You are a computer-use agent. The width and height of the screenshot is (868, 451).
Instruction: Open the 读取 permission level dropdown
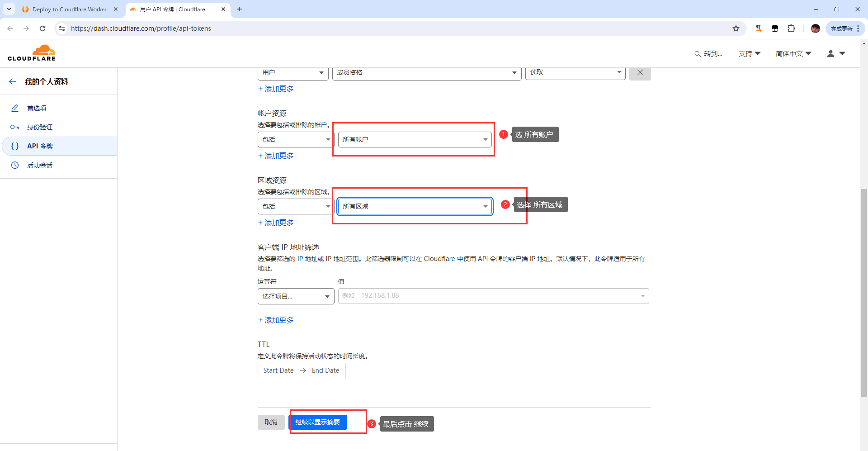point(576,72)
